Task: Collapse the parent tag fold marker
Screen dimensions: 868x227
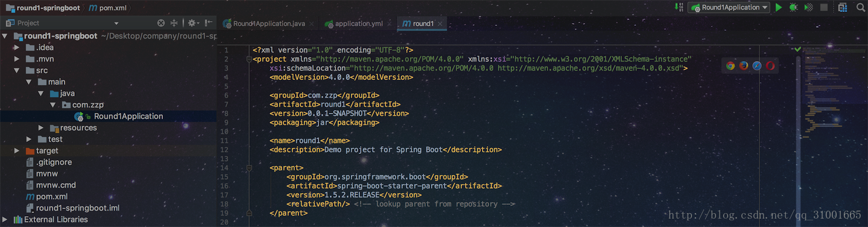Action: [x=248, y=168]
